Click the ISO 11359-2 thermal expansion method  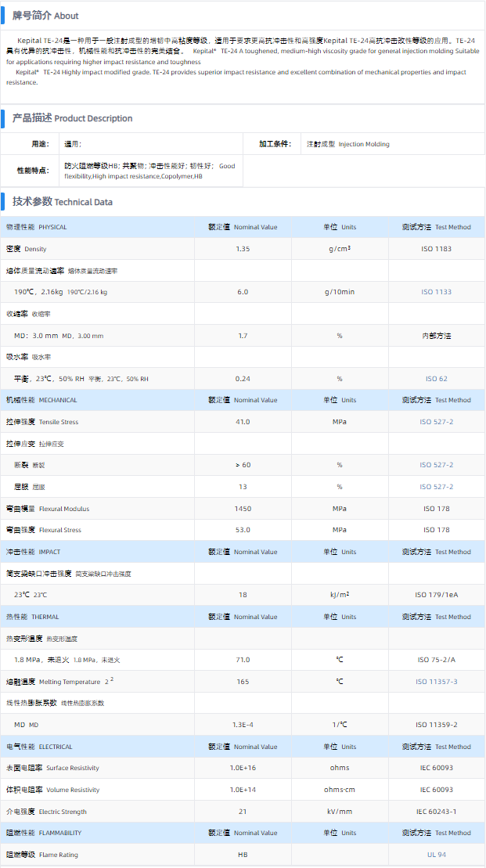[436, 725]
